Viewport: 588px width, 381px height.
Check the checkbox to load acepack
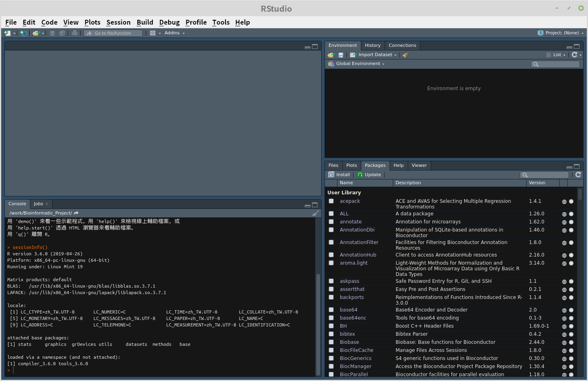point(331,201)
